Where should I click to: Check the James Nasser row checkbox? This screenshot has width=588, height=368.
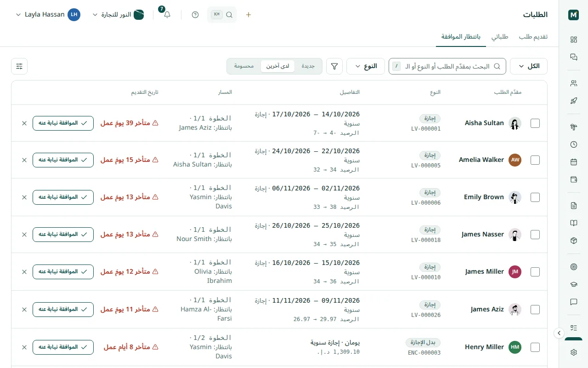pos(535,235)
